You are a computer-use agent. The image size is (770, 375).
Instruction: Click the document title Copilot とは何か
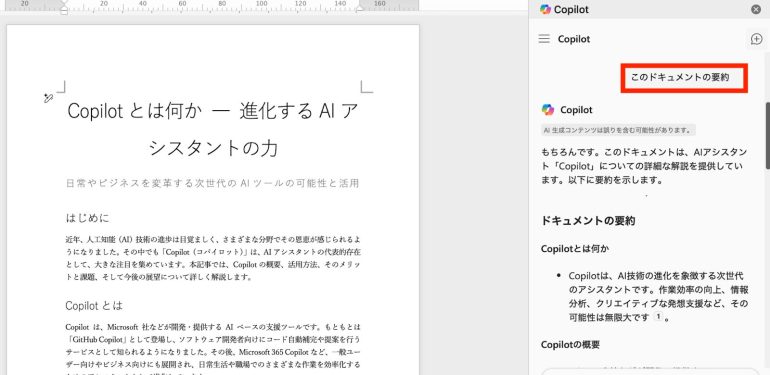[212, 130]
